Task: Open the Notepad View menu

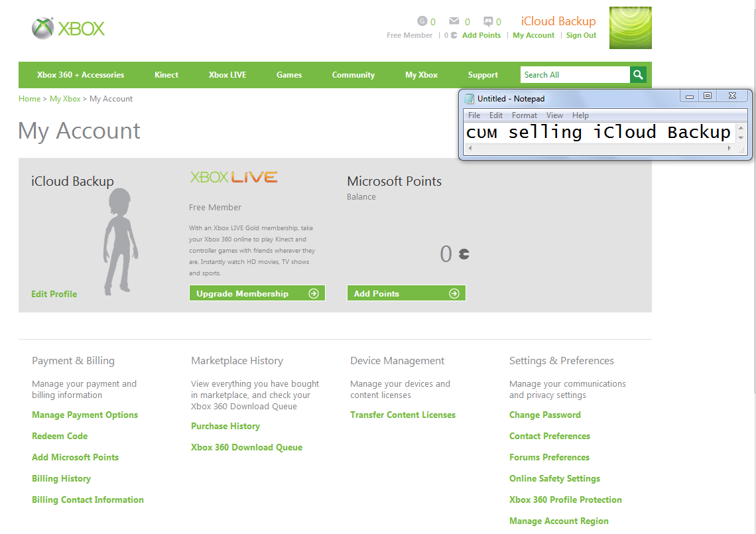Action: click(554, 115)
